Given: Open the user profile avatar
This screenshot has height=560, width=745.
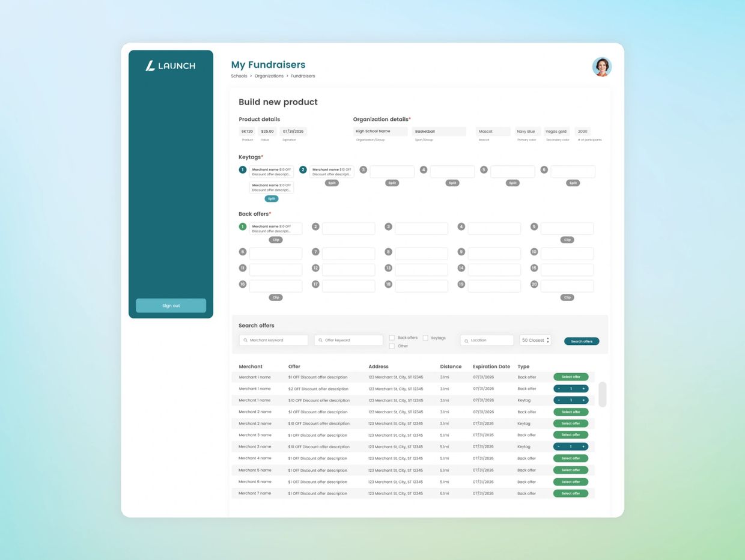Looking at the screenshot, I should pyautogui.click(x=601, y=67).
